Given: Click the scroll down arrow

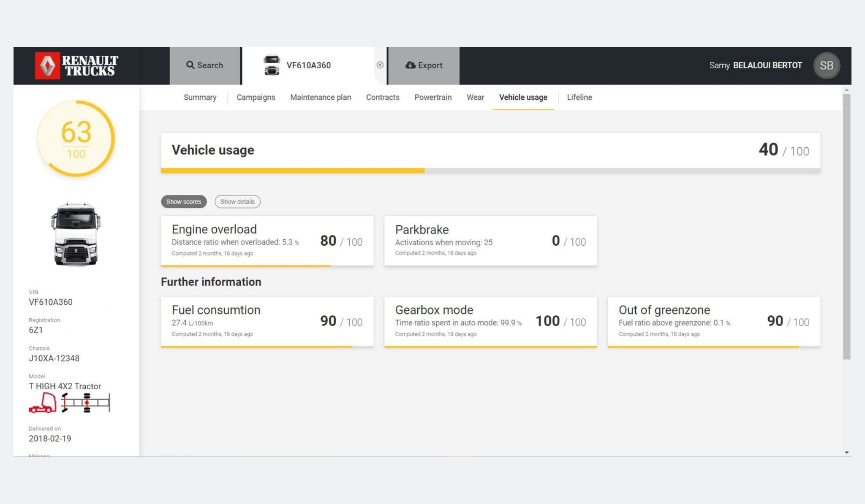Looking at the screenshot, I should (846, 453).
